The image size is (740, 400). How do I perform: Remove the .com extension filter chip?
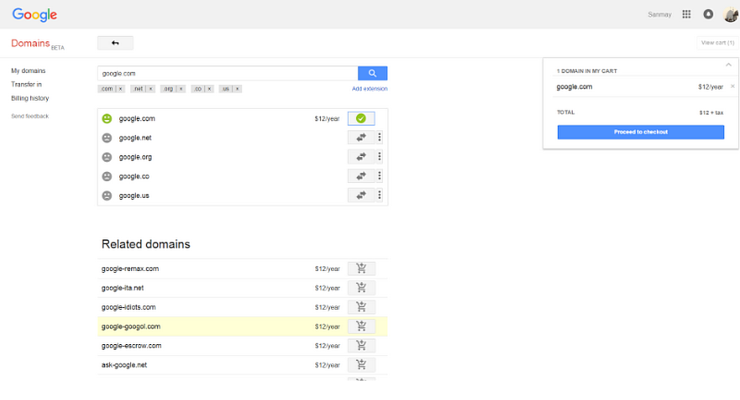120,89
